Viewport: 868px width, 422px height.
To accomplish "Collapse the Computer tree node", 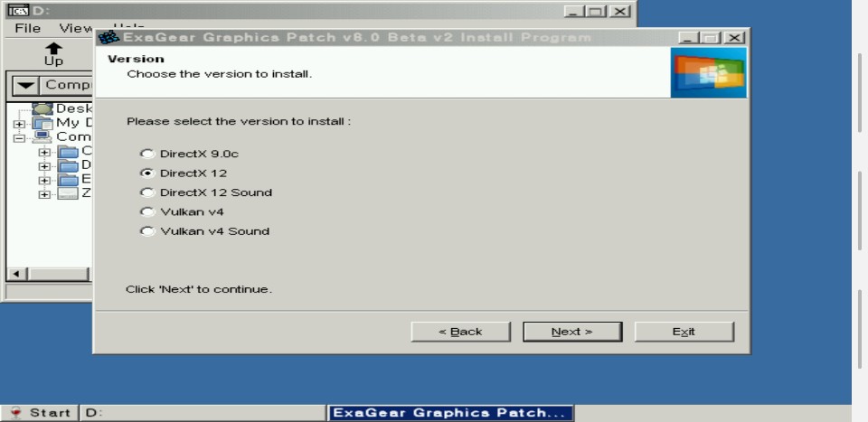I will tap(19, 137).
